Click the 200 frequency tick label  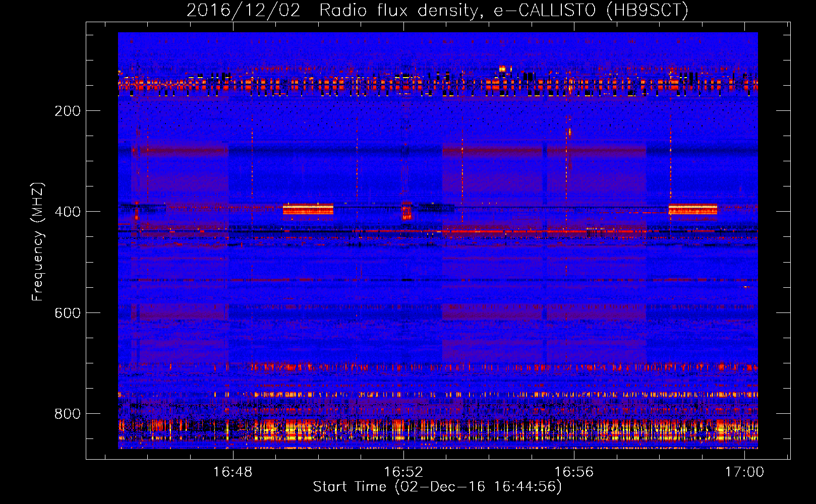[68, 111]
